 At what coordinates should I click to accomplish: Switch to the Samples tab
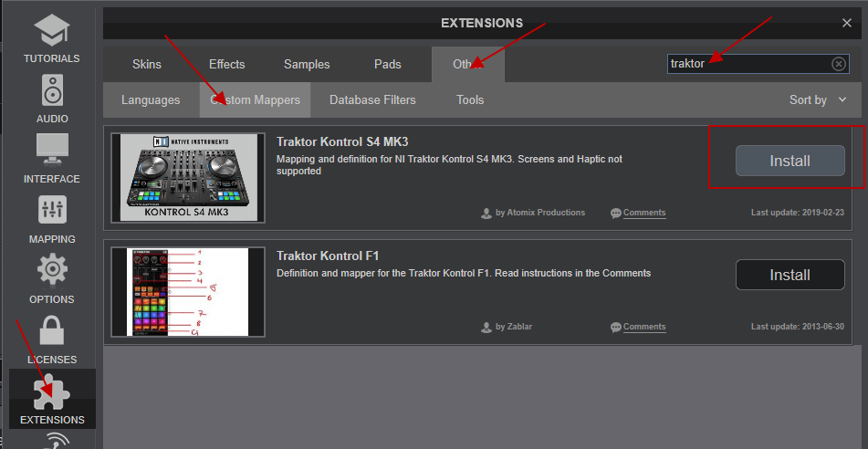pyautogui.click(x=307, y=64)
